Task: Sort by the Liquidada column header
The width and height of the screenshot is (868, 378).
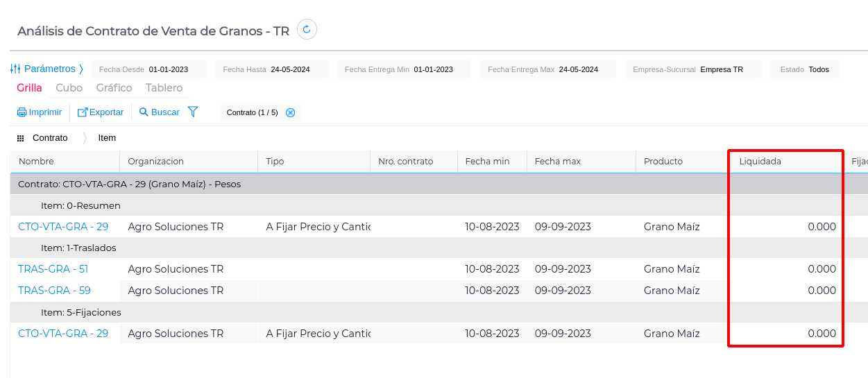Action: pyautogui.click(x=760, y=162)
